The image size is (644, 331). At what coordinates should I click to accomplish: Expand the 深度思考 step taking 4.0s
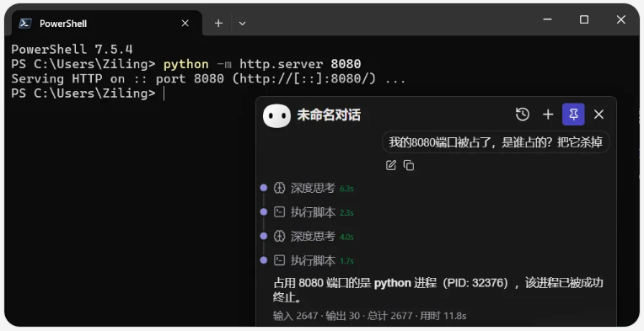[313, 237]
